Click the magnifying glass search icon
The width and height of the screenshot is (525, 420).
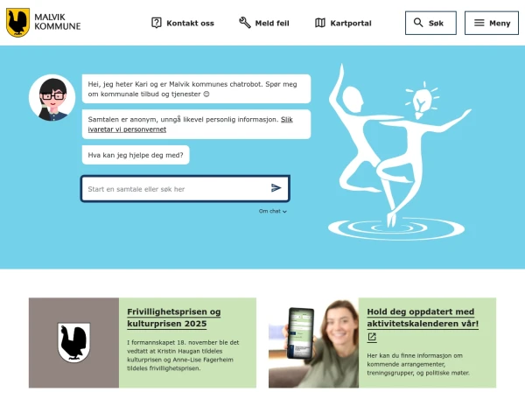pos(418,23)
